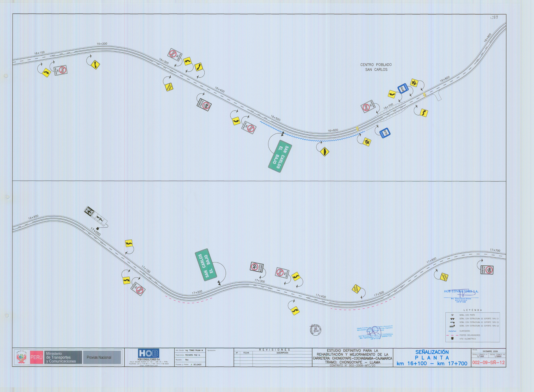Click the ZONA URBANA sign near 16+300
Viewport: 534px width, 392px height.
tap(169, 87)
